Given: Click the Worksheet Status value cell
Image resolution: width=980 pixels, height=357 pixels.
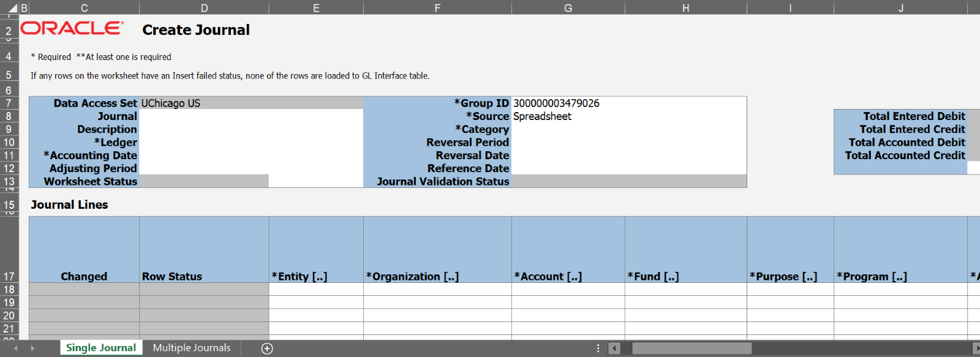Looking at the screenshot, I should [204, 181].
